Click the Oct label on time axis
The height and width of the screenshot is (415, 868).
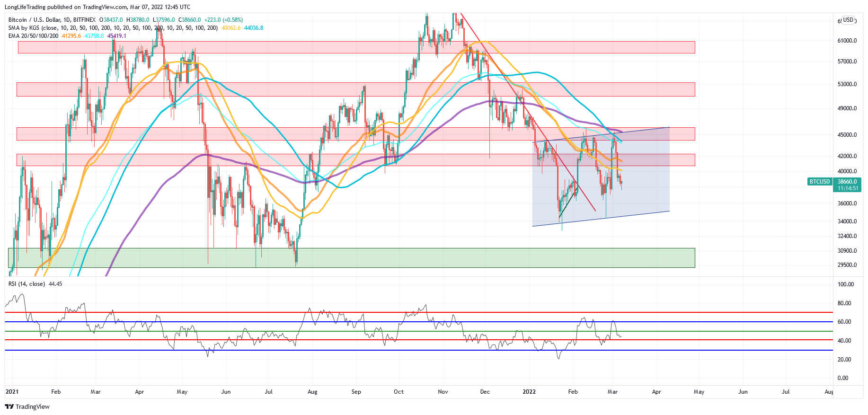(399, 392)
